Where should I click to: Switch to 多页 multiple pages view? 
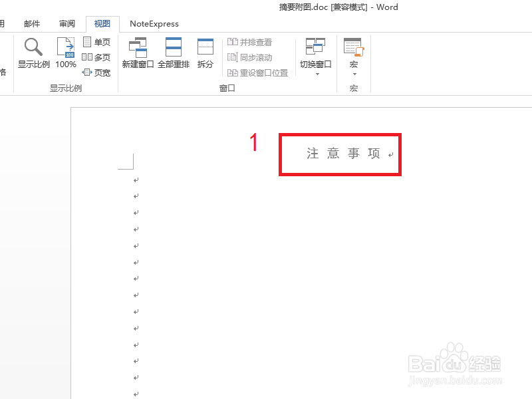click(x=96, y=57)
